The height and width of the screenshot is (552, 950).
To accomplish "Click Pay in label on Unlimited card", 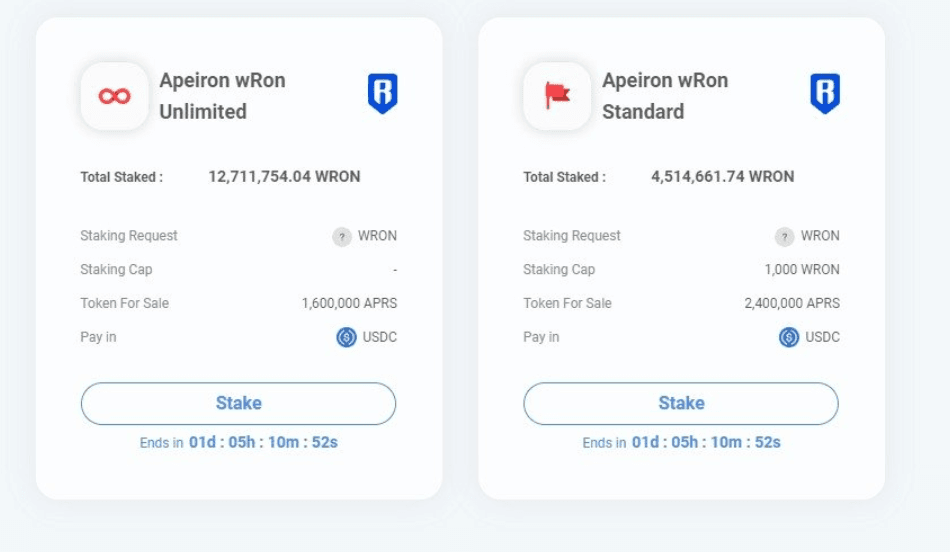I will pyautogui.click(x=98, y=337).
